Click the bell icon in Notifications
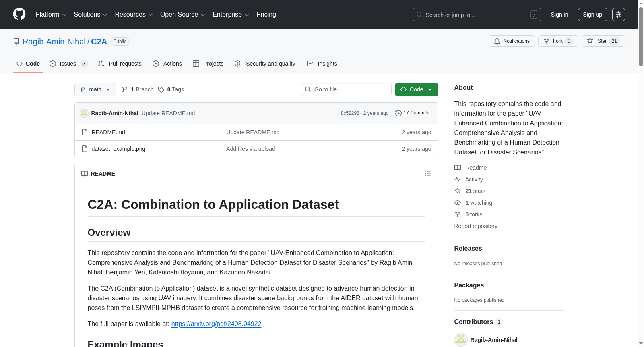This screenshot has width=644, height=347. 497,41
